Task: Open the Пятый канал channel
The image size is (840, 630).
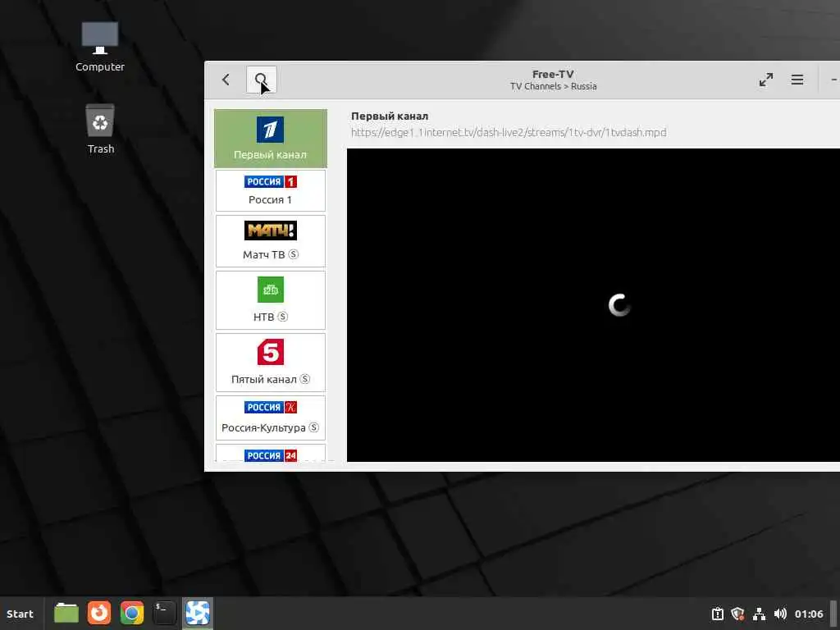Action: (271, 362)
